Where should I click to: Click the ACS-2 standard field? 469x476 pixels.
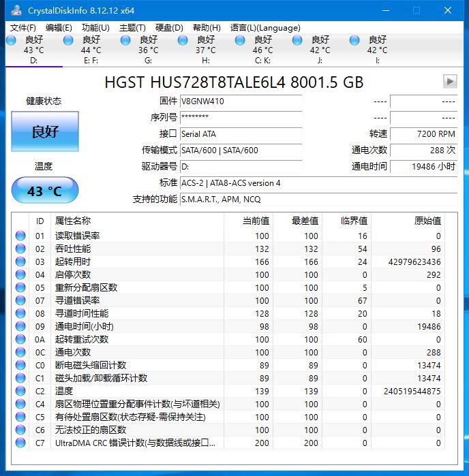click(318, 183)
